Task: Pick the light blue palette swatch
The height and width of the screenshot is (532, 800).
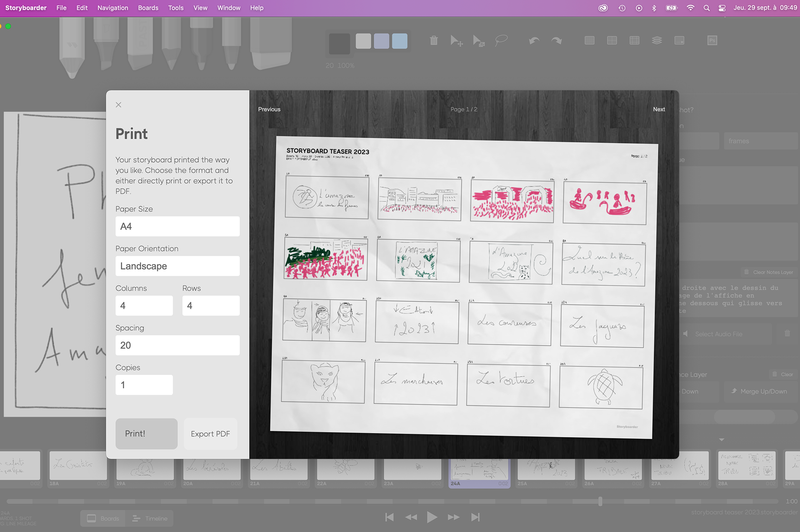Action: point(400,41)
